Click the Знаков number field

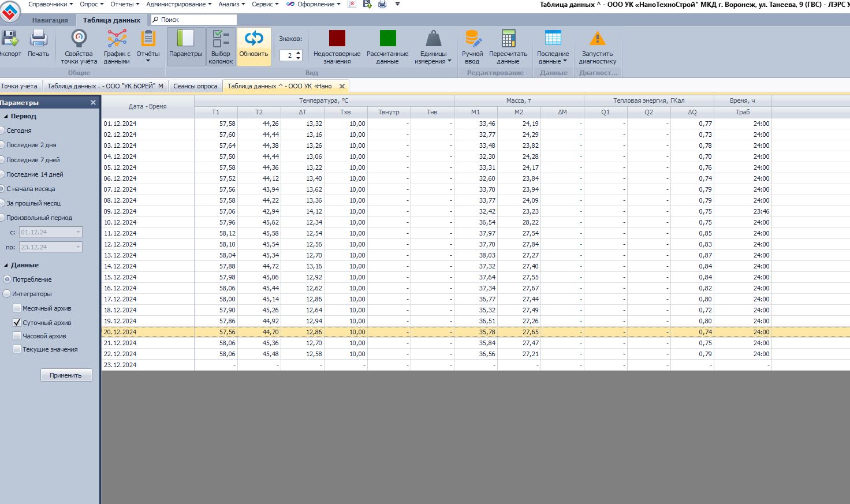tap(287, 55)
